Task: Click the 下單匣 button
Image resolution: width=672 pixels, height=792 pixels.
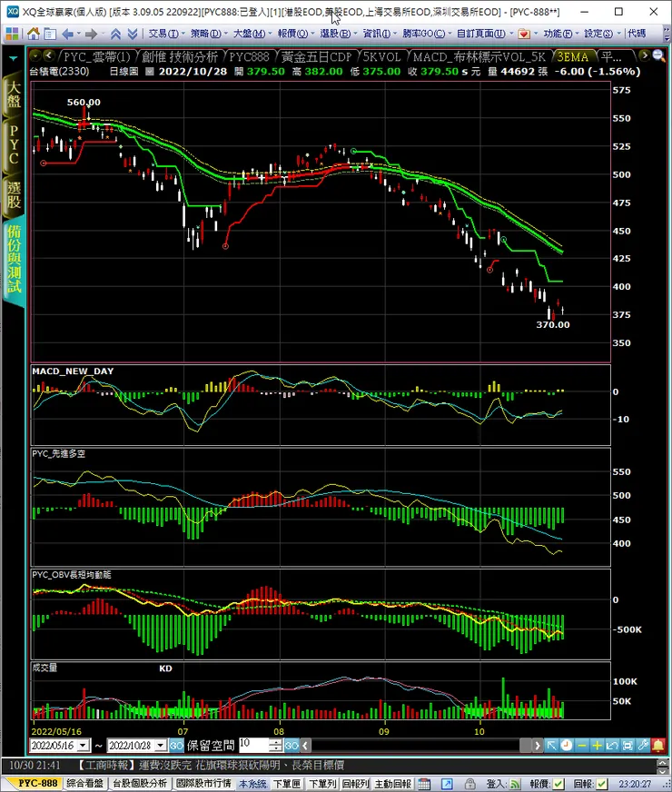Action: click(287, 784)
